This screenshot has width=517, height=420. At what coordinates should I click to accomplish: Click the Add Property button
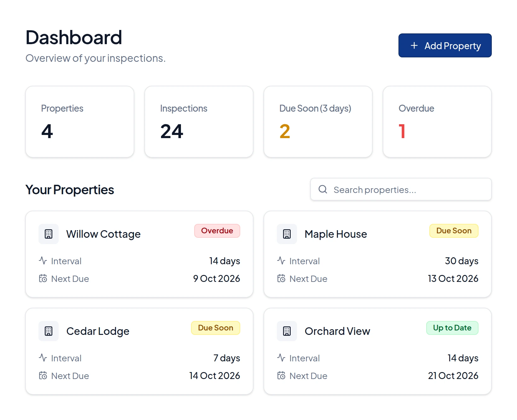point(445,45)
